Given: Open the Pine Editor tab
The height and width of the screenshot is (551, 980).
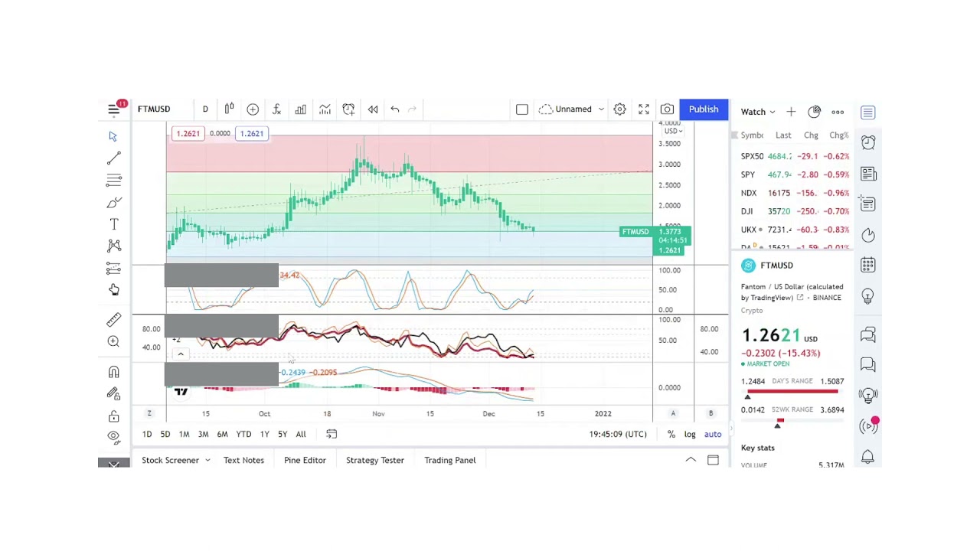Looking at the screenshot, I should click(305, 460).
